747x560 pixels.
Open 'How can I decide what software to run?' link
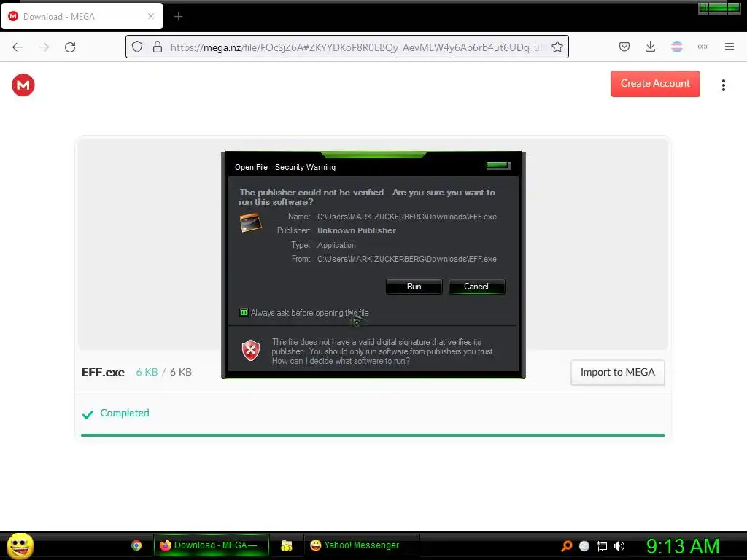point(341,361)
